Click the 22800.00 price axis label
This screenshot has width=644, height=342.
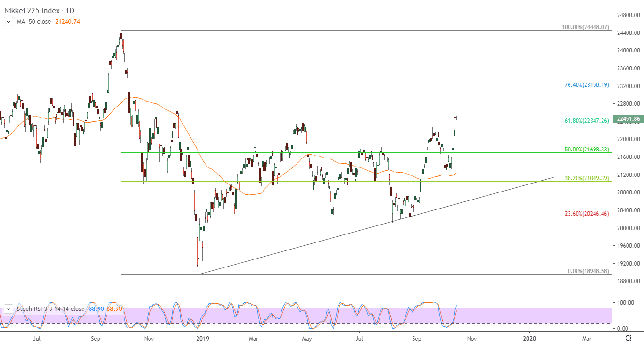[628, 104]
